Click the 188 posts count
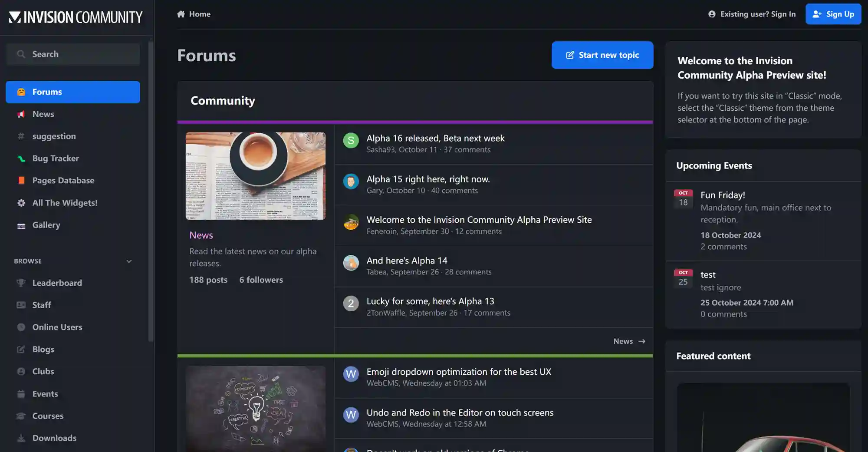The width and height of the screenshot is (868, 452). click(x=208, y=280)
